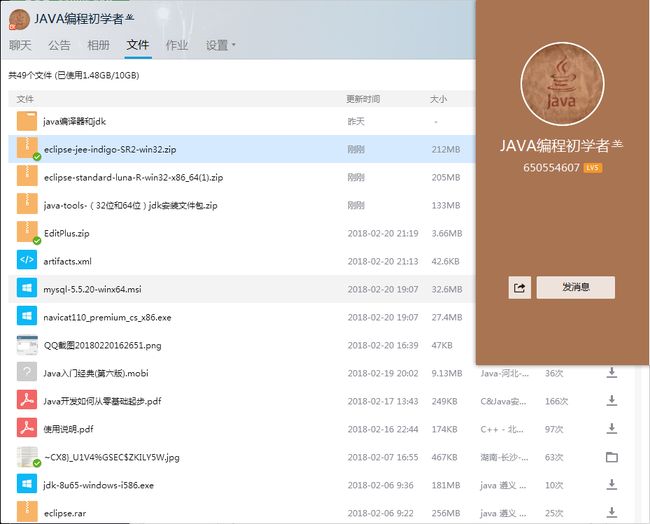Select file name eclipse.rar
This screenshot has width=650, height=524.
65,513
